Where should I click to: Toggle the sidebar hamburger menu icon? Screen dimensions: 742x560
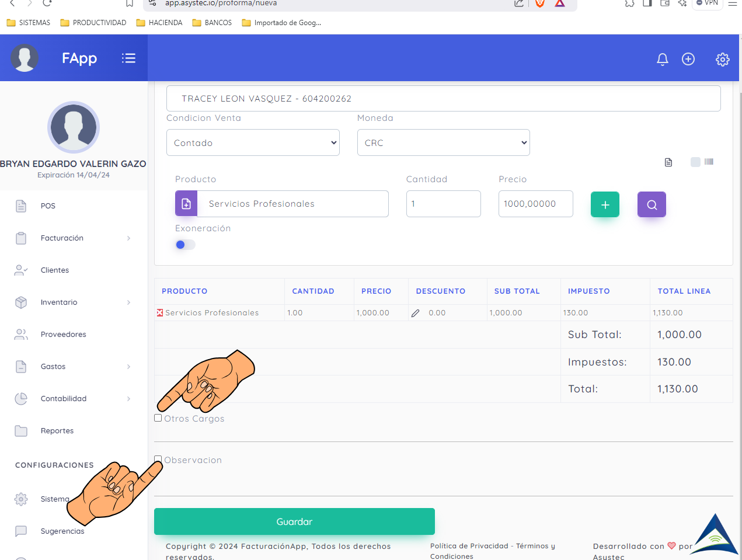coord(128,58)
